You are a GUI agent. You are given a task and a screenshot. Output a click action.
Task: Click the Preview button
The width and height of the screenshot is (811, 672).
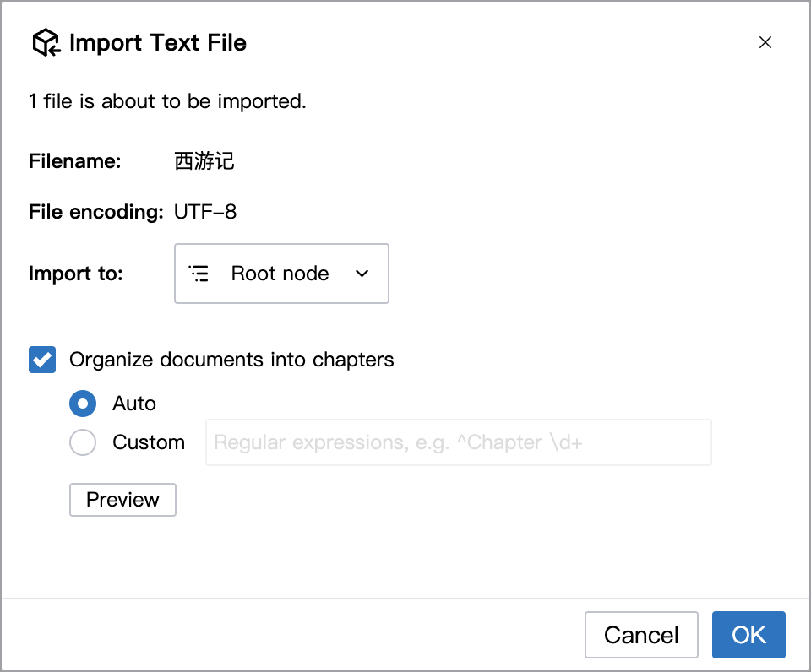122,500
